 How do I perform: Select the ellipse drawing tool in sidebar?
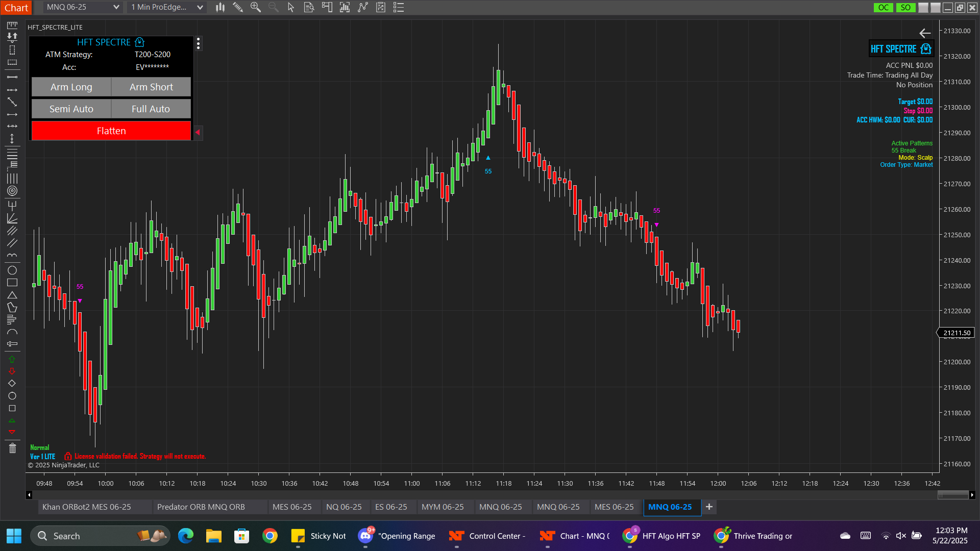12,270
